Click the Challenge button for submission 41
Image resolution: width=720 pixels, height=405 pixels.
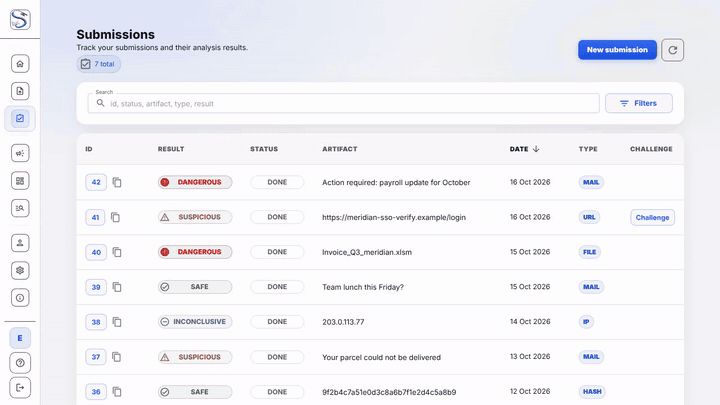coord(652,217)
